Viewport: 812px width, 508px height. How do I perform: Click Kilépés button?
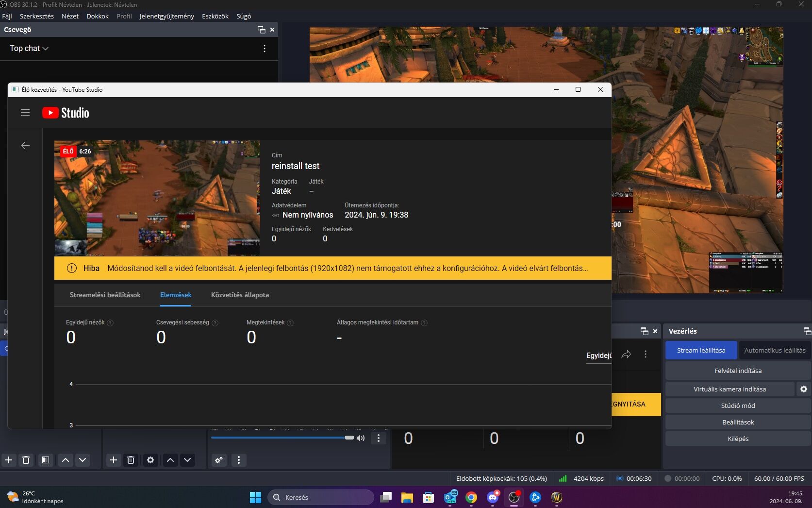pyautogui.click(x=738, y=439)
